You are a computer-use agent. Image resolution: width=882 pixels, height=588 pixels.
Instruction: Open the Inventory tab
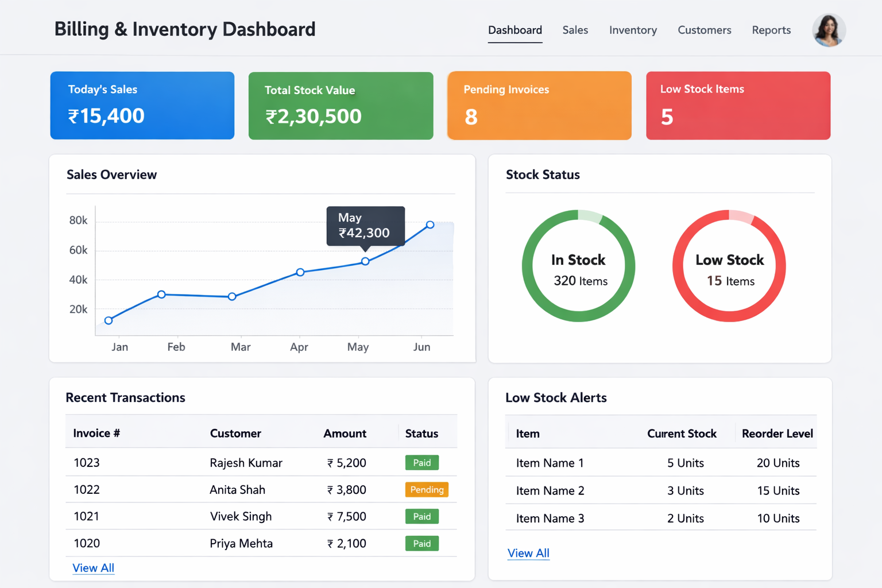point(633,30)
